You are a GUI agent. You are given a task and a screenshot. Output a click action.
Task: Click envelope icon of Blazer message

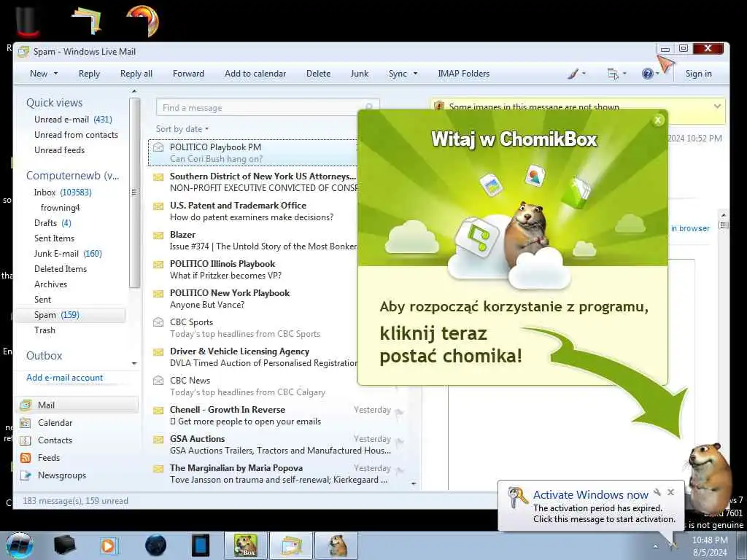pyautogui.click(x=158, y=236)
